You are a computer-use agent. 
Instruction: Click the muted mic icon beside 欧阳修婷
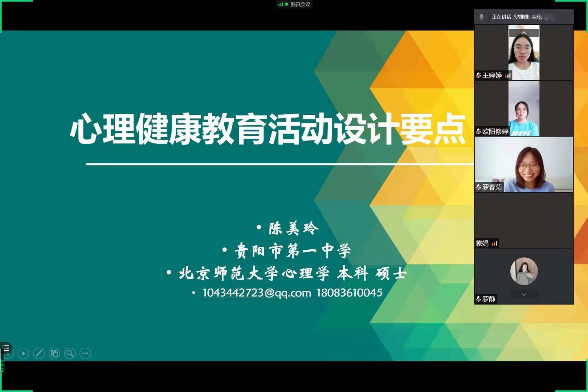[478, 131]
